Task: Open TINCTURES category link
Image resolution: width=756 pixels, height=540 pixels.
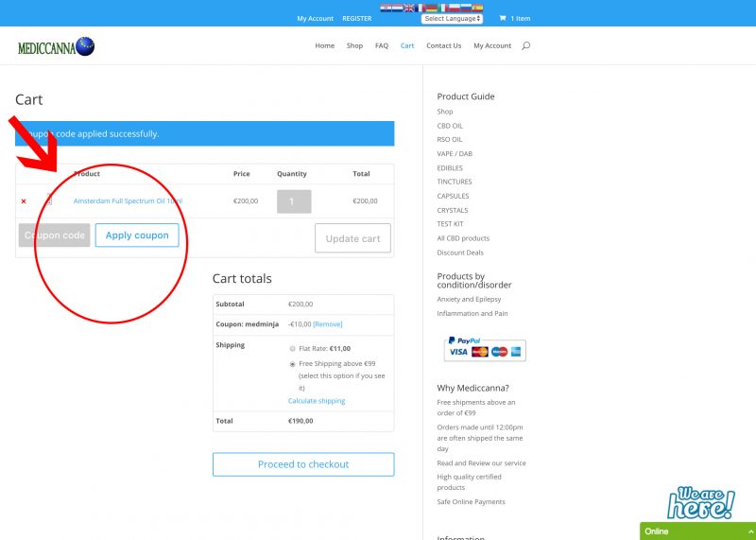Action: pyautogui.click(x=455, y=182)
